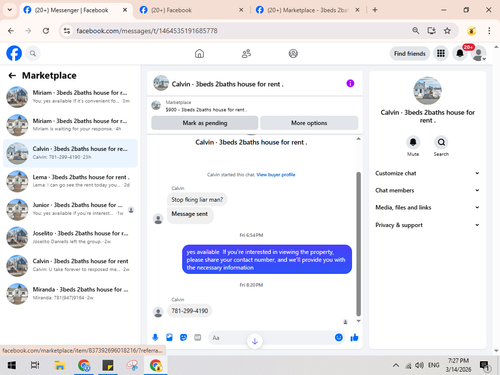Open the Groups icon in top navigation
Viewport: 500px width, 375px height.
(x=293, y=53)
